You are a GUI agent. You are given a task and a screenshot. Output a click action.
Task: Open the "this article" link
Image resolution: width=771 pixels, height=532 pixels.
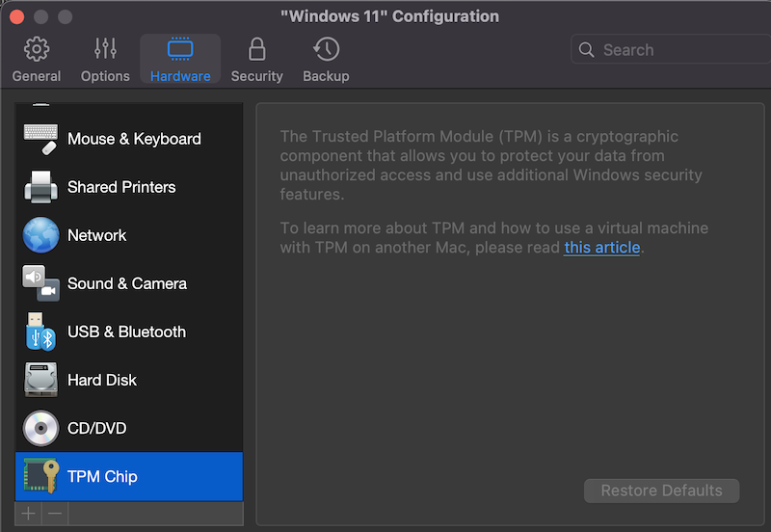(x=602, y=248)
